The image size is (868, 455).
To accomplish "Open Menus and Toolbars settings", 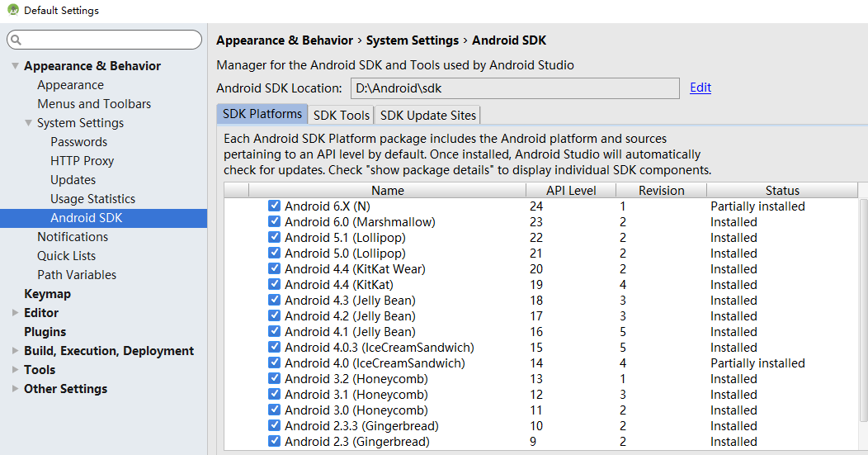I will (94, 104).
